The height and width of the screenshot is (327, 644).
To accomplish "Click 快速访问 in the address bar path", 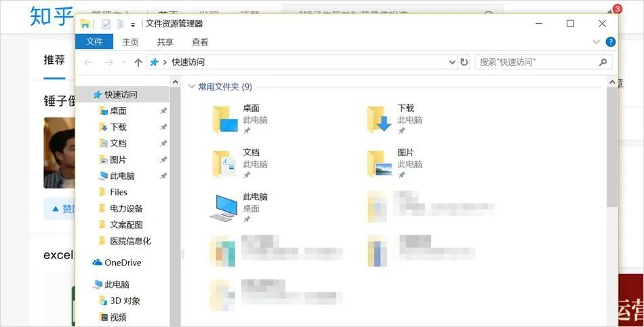I will click(x=188, y=62).
